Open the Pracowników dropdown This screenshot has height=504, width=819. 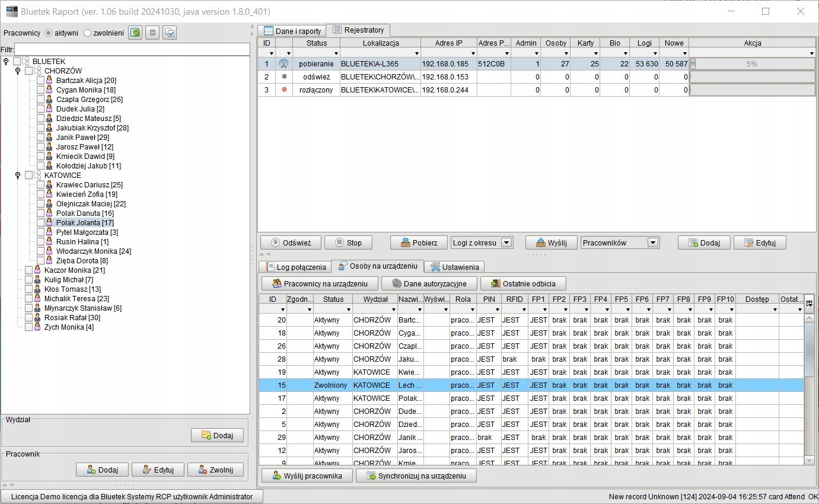652,243
